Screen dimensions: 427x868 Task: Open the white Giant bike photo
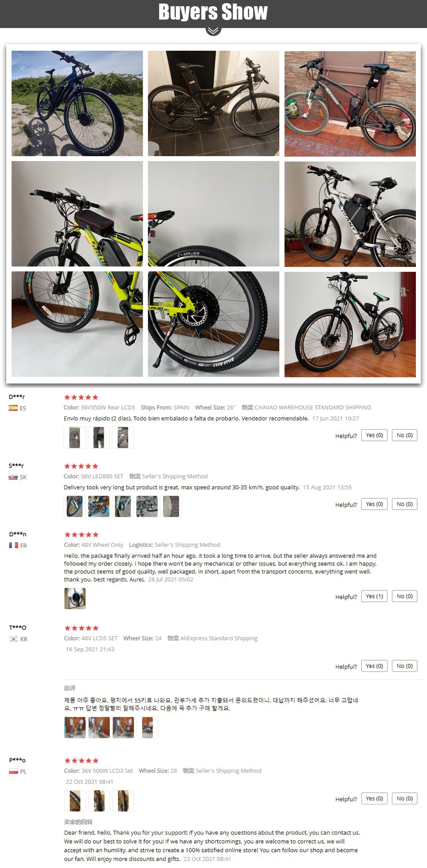pos(350,214)
